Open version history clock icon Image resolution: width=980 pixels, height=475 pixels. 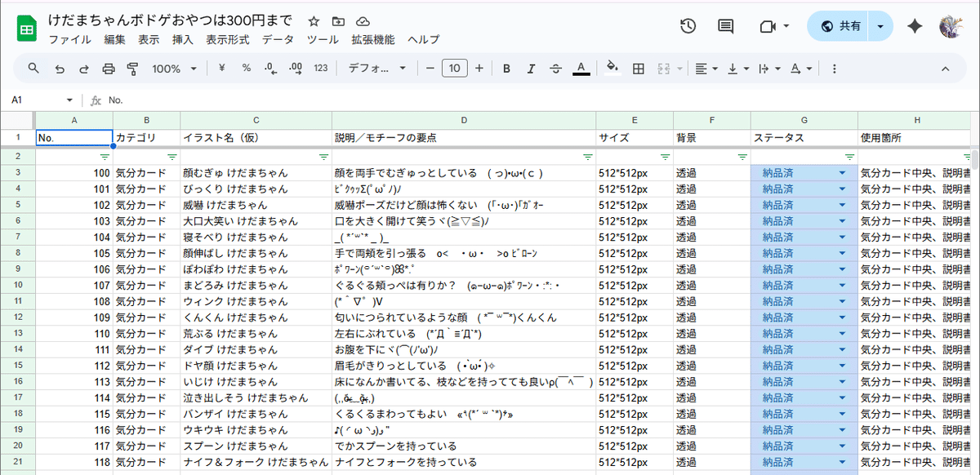click(688, 26)
